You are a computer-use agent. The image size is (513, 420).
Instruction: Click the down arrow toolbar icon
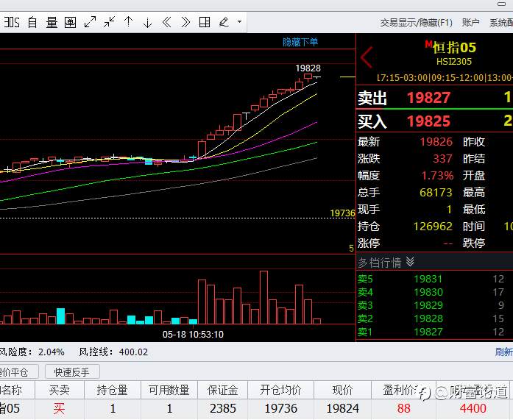pyautogui.click(x=147, y=22)
